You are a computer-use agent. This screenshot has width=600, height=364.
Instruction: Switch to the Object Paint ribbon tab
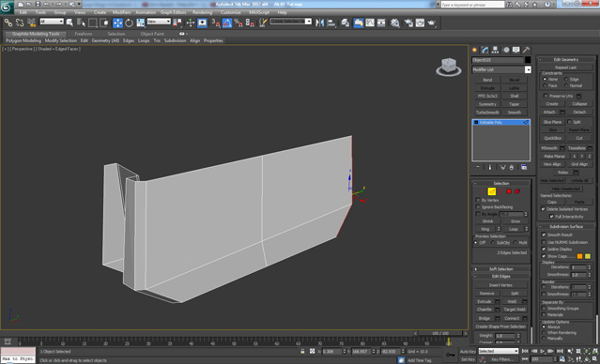(152, 34)
